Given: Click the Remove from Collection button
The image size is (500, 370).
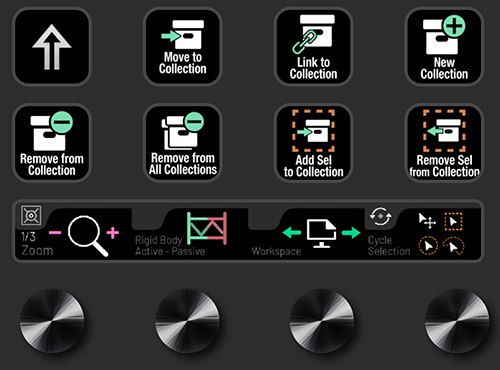Looking at the screenshot, I should point(52,143).
